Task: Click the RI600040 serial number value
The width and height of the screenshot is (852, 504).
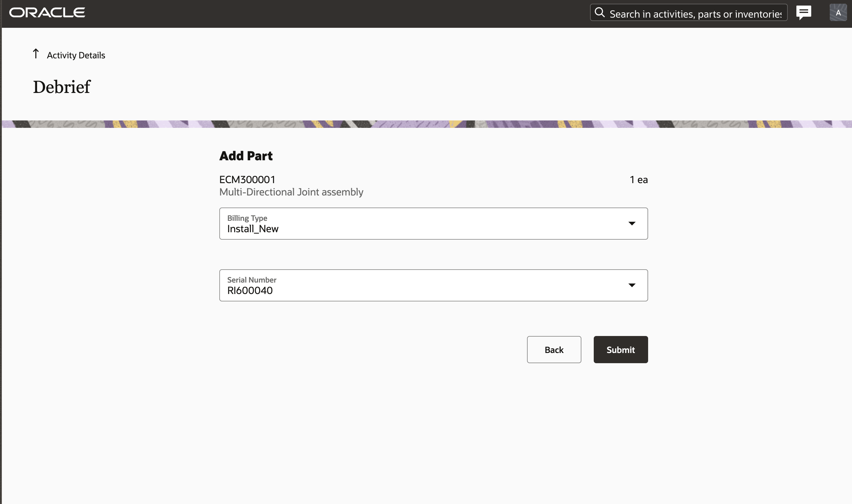Action: [x=250, y=291]
